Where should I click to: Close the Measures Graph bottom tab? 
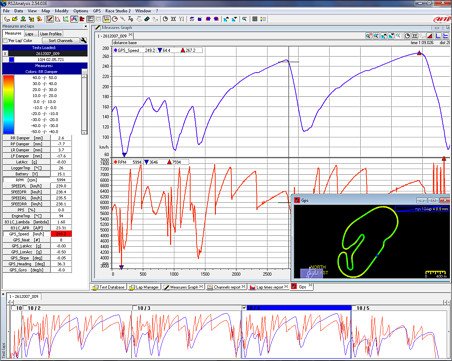click(x=201, y=286)
